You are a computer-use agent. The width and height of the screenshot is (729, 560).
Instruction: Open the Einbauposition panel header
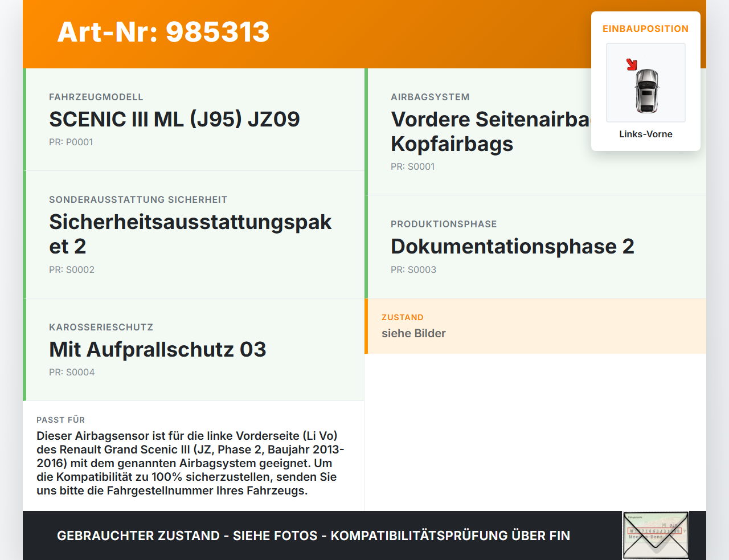[645, 28]
